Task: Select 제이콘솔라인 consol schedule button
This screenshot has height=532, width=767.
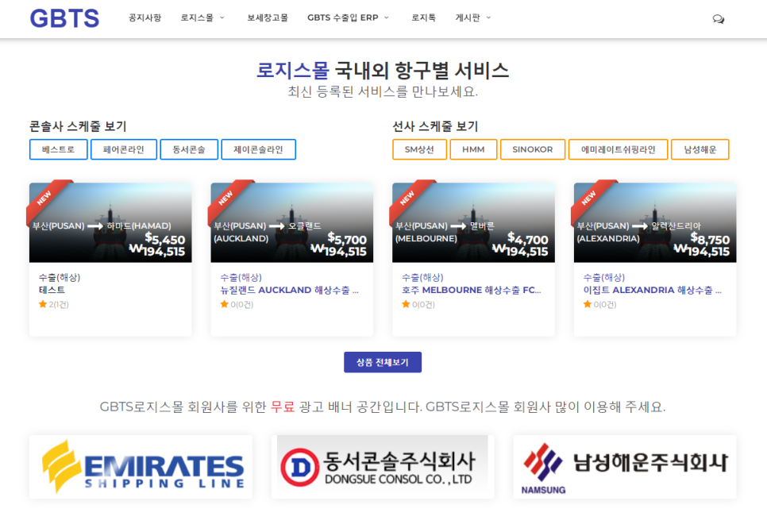Action: [x=258, y=149]
